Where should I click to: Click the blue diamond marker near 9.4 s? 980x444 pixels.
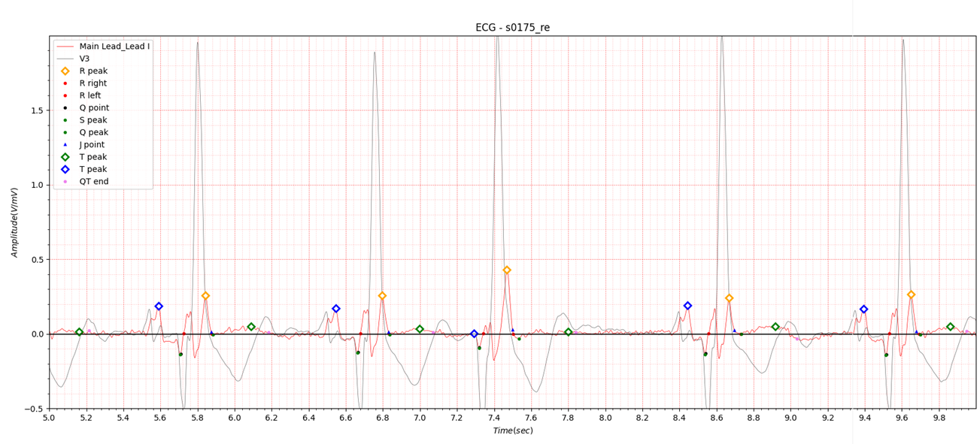point(863,310)
